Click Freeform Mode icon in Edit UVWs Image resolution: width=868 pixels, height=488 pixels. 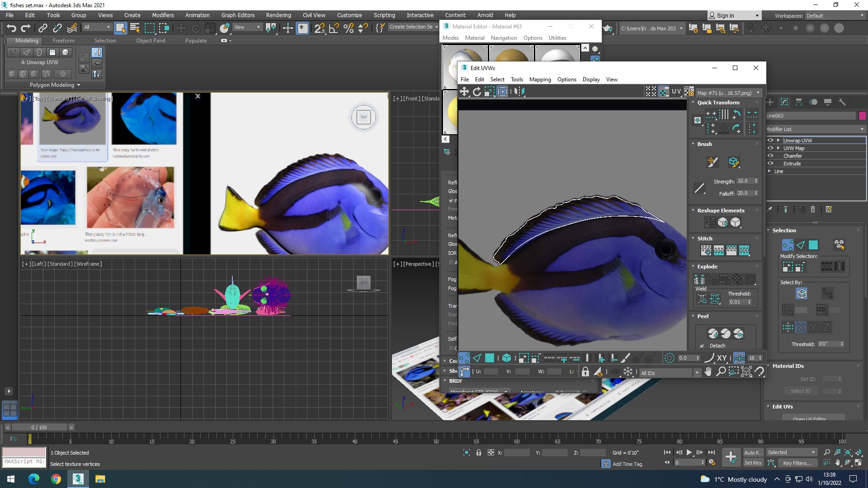[502, 92]
